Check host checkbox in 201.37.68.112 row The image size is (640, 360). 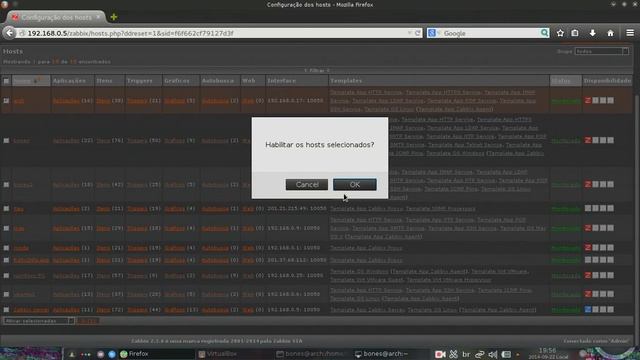[6, 260]
